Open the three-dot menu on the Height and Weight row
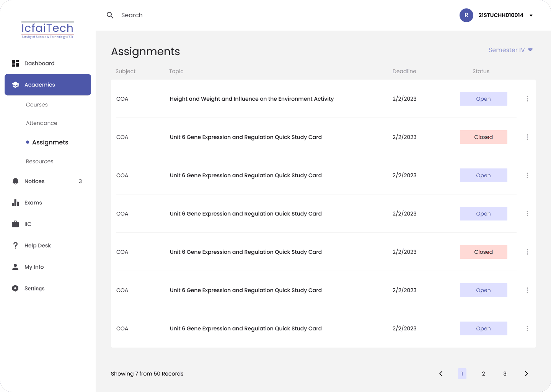 527,99
